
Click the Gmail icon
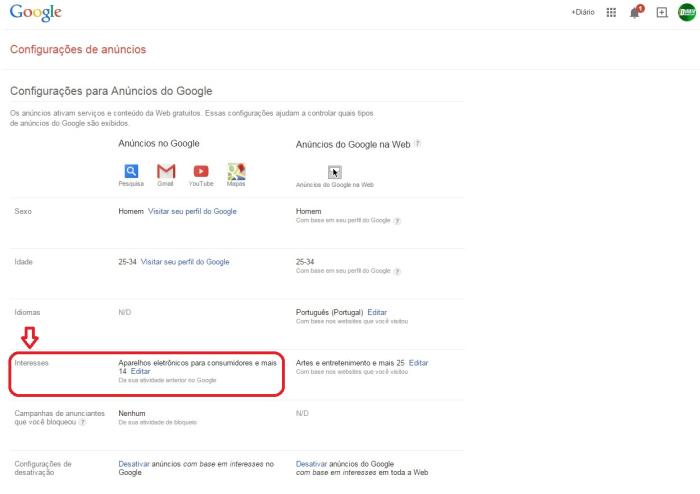(166, 171)
